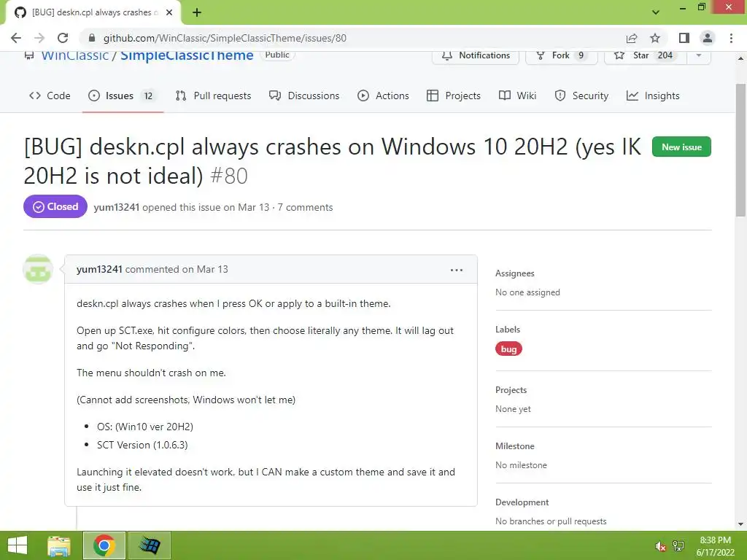Click the lock icon in address bar

click(x=92, y=38)
